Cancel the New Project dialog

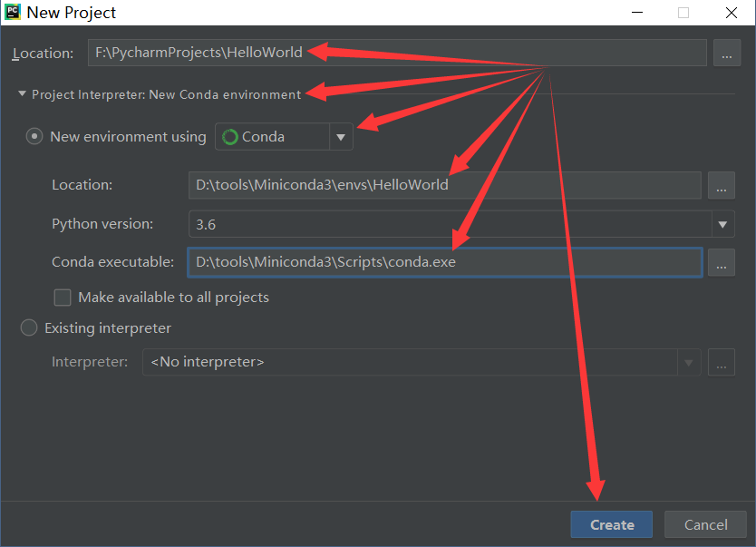pyautogui.click(x=705, y=524)
